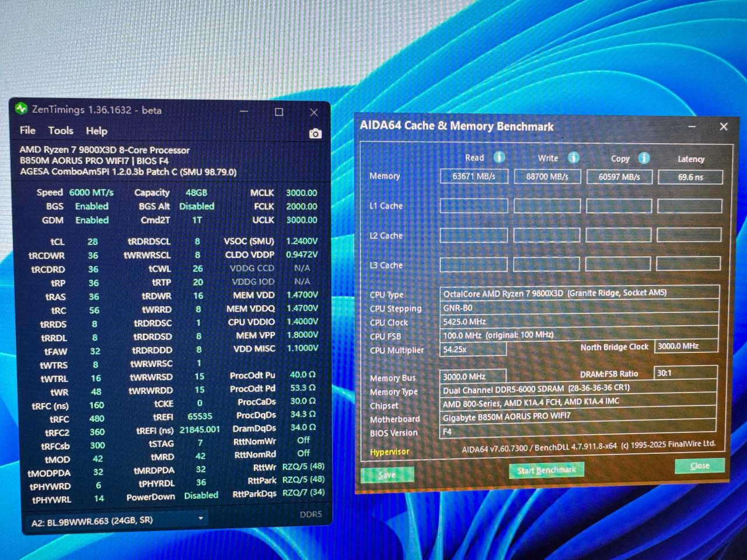Click the tREFI (ns) value 21845.001
Screen dimensions: 747x560
point(200,430)
